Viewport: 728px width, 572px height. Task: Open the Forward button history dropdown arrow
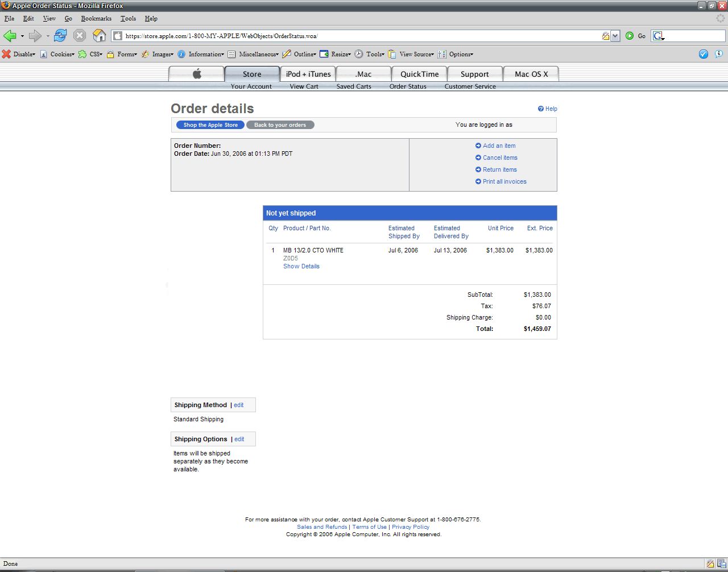click(x=48, y=36)
